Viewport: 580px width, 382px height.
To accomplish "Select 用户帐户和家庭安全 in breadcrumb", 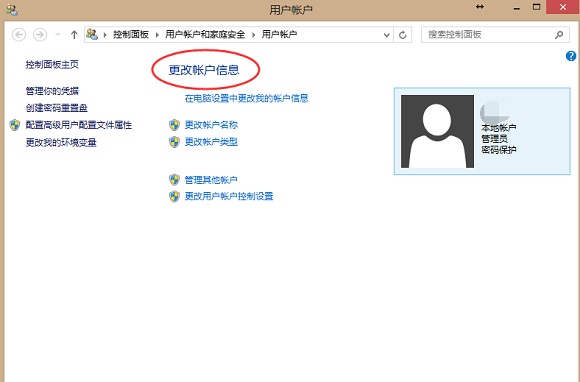I will tap(205, 35).
